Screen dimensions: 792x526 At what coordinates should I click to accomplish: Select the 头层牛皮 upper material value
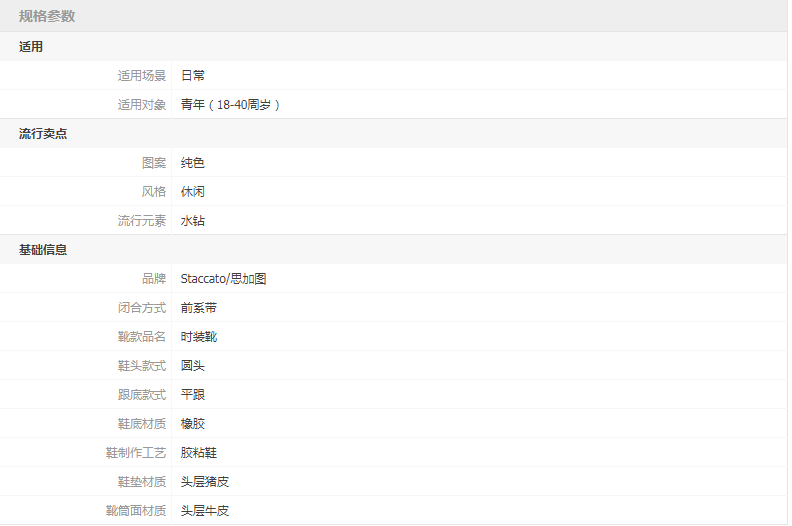[205, 511]
